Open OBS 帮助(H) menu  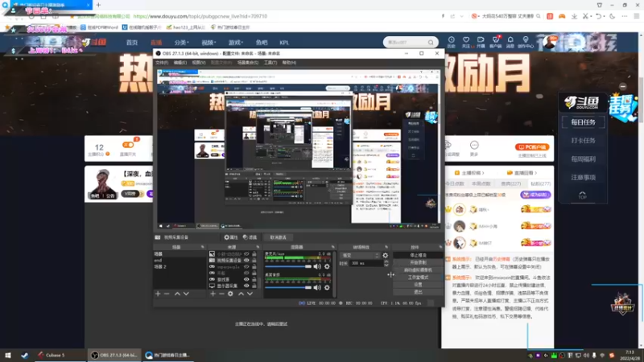(289, 63)
